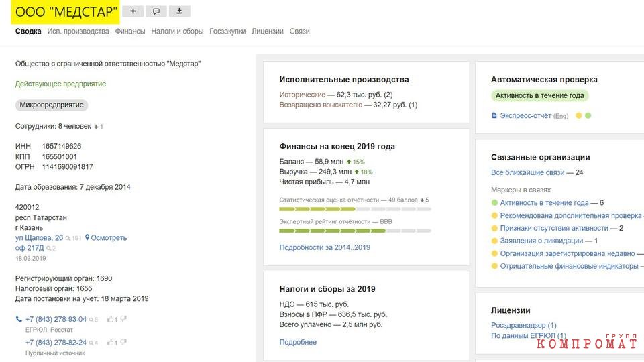Open Все ближайшие связи link
The width and height of the screenshot is (644, 362).
point(528,172)
